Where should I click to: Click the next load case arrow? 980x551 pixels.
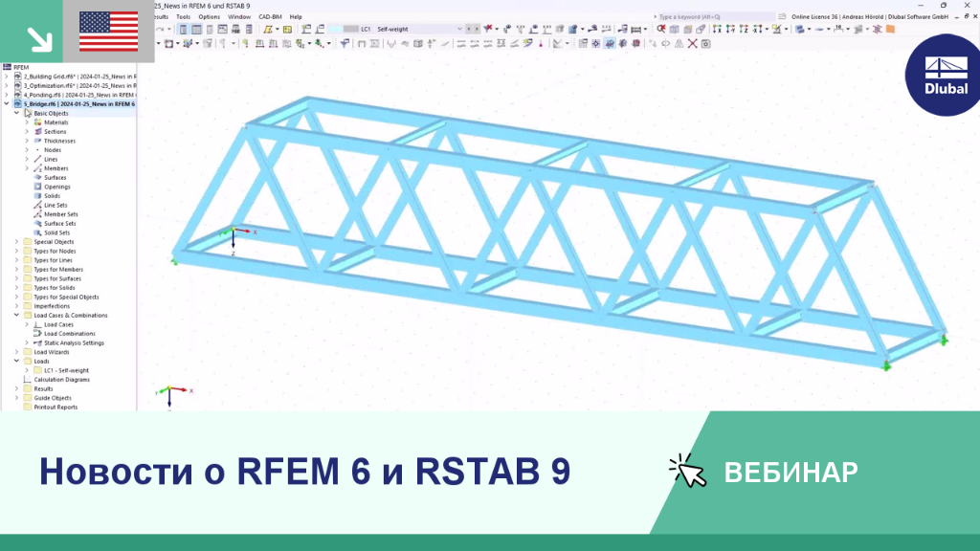coord(477,29)
